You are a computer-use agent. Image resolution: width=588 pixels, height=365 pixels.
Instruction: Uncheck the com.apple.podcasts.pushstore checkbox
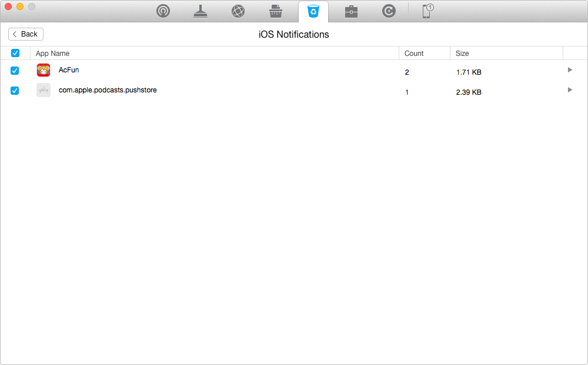point(15,91)
